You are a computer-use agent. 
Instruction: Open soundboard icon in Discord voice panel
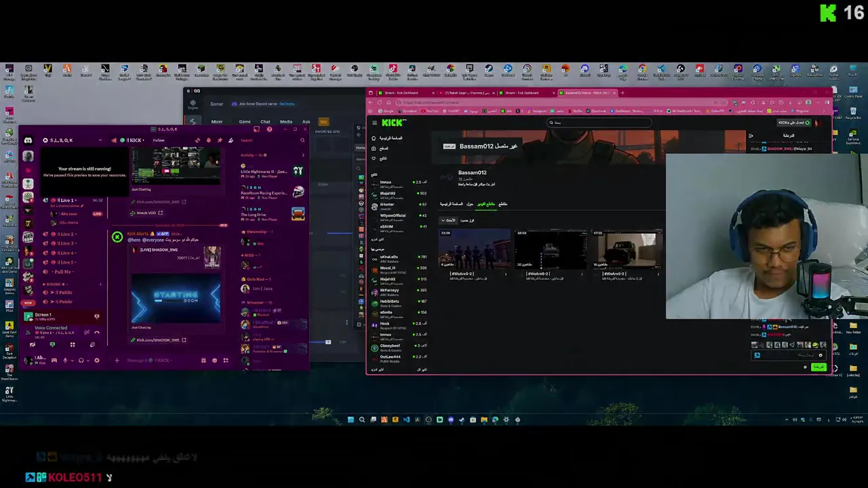click(x=93, y=344)
